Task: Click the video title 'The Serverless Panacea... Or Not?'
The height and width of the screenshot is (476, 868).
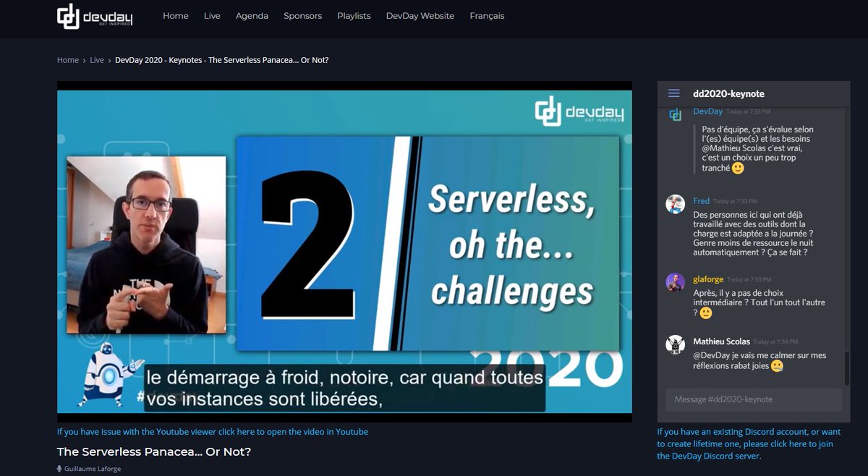Action: 154,451
